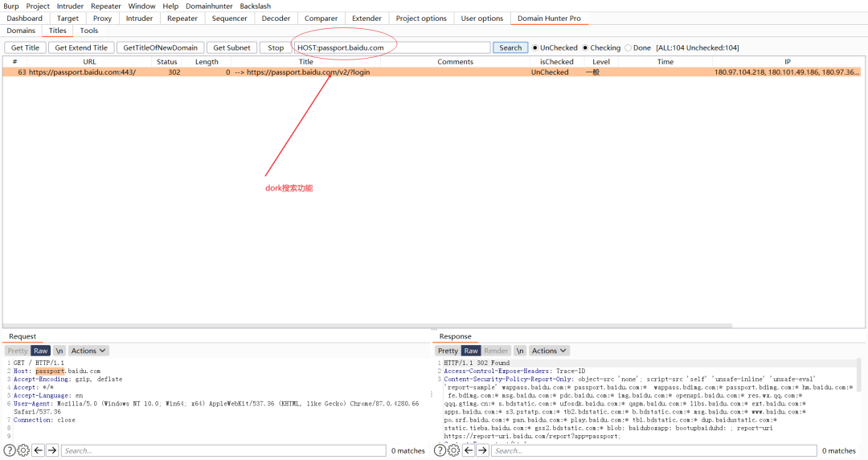Open Actions dropdown in Response panel
The image size is (868, 460).
(549, 351)
